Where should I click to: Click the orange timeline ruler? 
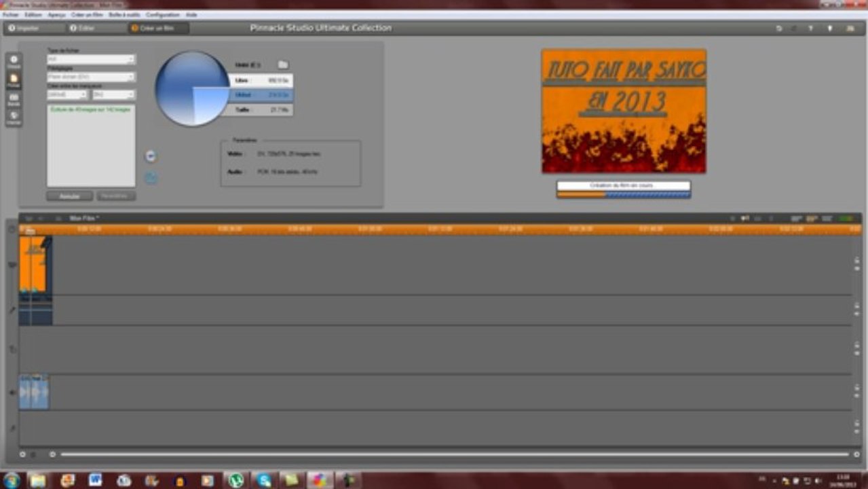(x=440, y=230)
